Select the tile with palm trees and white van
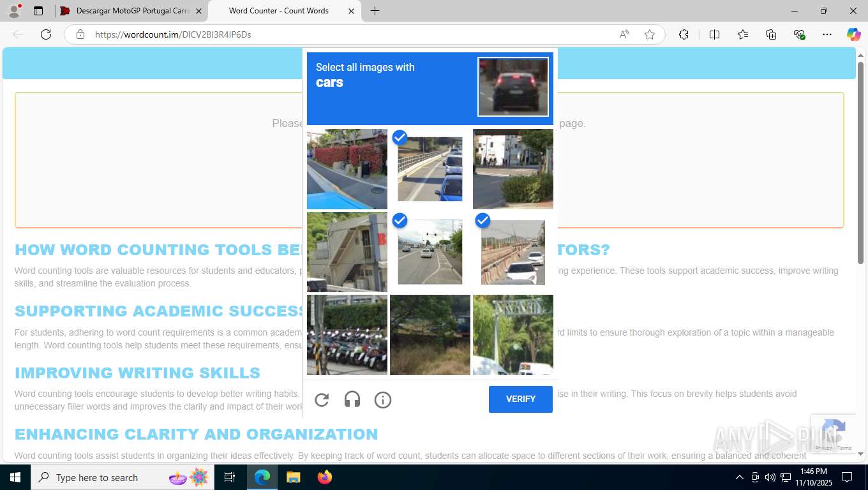 point(513,335)
